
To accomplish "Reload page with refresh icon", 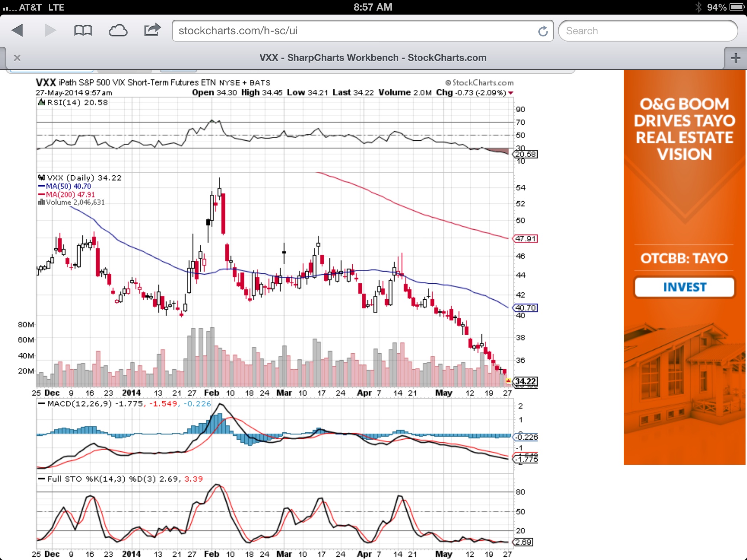I will pos(543,31).
